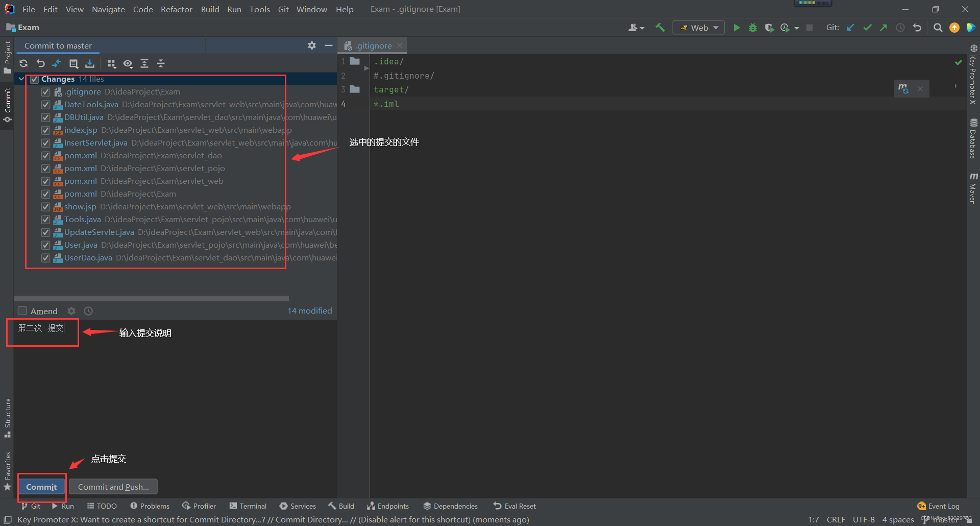Click the Git Push arrow icon
This screenshot has width=980, height=526.
click(884, 28)
